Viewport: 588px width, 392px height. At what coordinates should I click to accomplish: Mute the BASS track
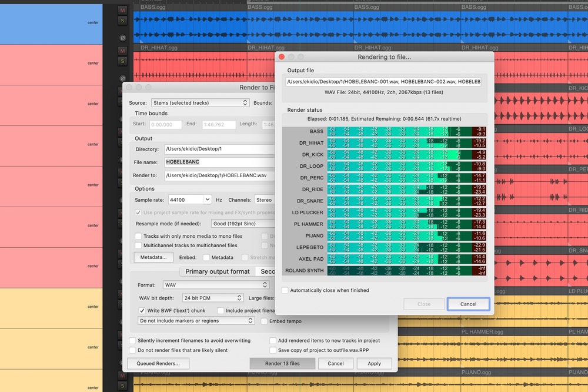point(123,11)
